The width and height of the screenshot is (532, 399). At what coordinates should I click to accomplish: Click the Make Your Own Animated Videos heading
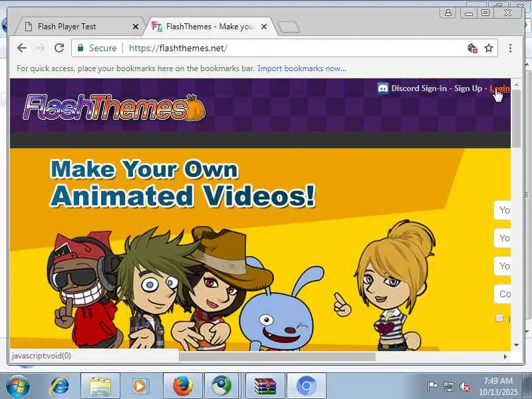tap(183, 182)
